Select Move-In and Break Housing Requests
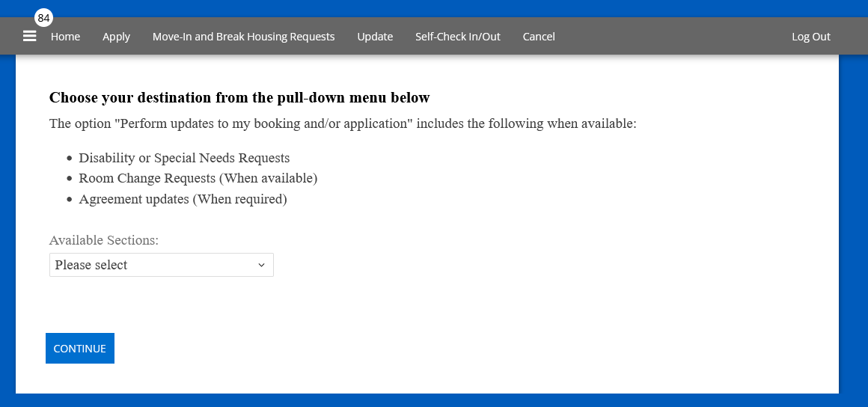The image size is (868, 407). point(243,37)
